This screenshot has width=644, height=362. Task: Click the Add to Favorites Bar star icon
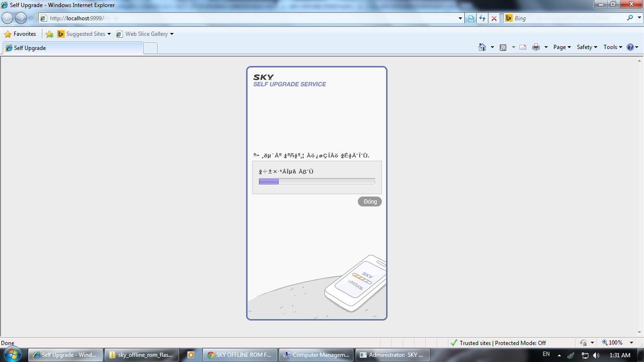[50, 34]
